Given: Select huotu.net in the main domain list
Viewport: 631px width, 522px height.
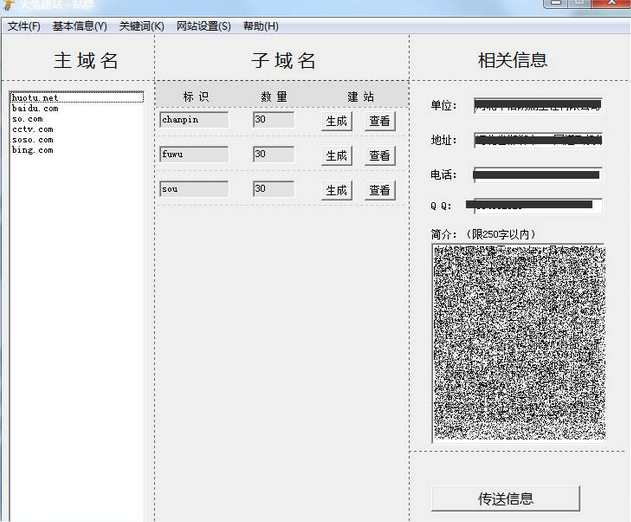Looking at the screenshot, I should [35, 98].
